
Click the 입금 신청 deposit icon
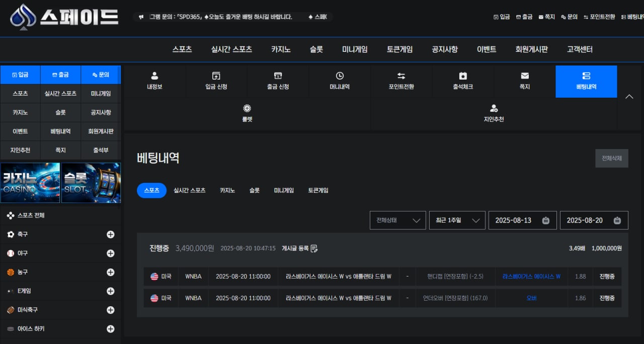pyautogui.click(x=216, y=76)
